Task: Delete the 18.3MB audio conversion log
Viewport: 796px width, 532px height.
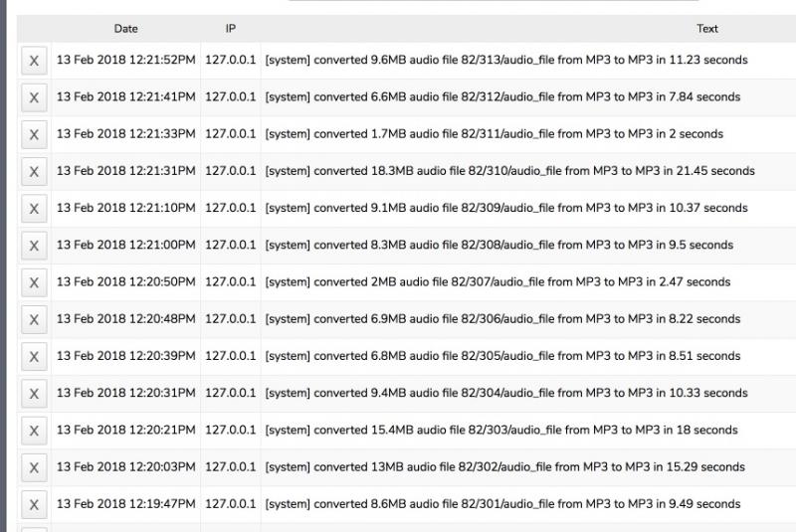Action: 34,171
